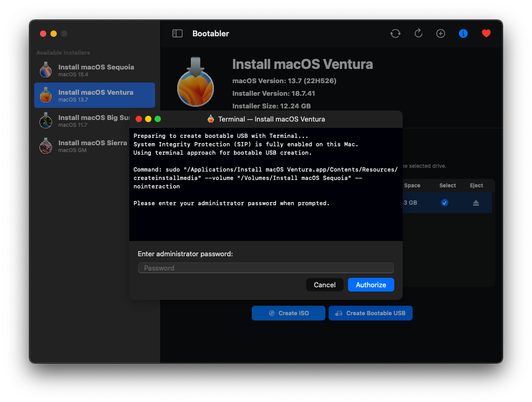Focus the administrator Password field
The height and width of the screenshot is (402, 532).
[266, 268]
